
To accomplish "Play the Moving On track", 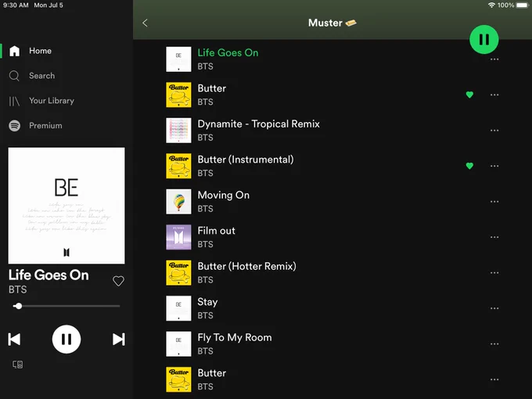I will pos(332,202).
